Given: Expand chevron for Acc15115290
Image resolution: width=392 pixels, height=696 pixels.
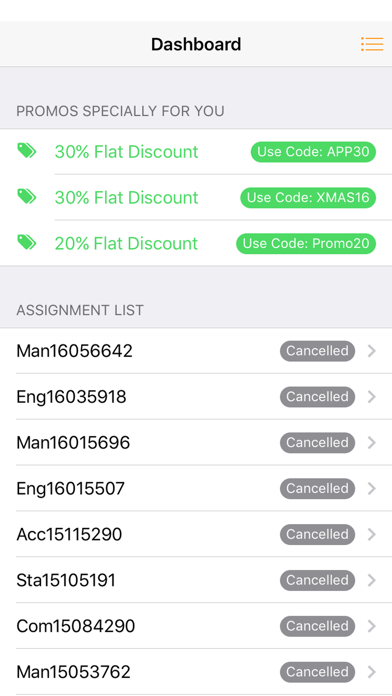Looking at the screenshot, I should click(372, 534).
